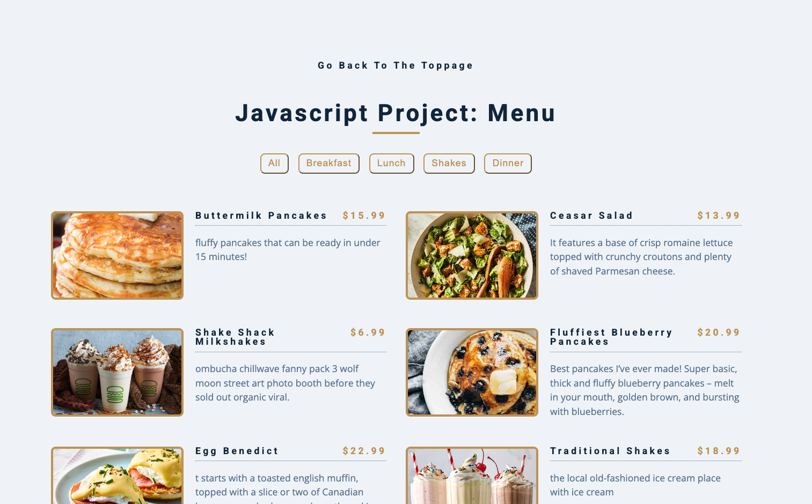Click the Javascript Project: Menu heading
This screenshot has width=812, height=504.
(396, 113)
